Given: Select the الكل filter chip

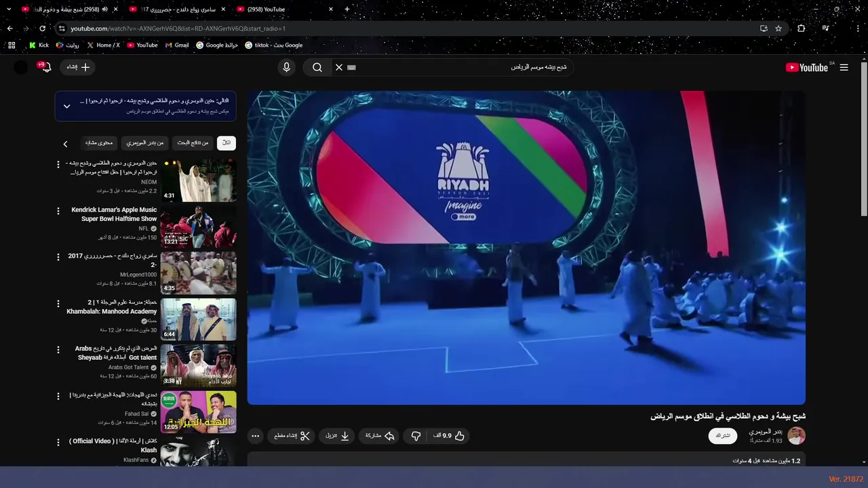Looking at the screenshot, I should pyautogui.click(x=226, y=143).
